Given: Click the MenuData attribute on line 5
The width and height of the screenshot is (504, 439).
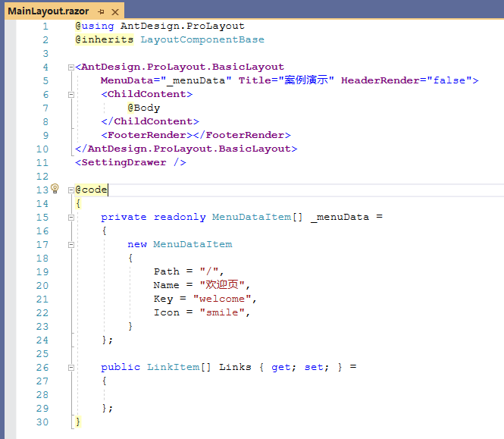Looking at the screenshot, I should (127, 80).
